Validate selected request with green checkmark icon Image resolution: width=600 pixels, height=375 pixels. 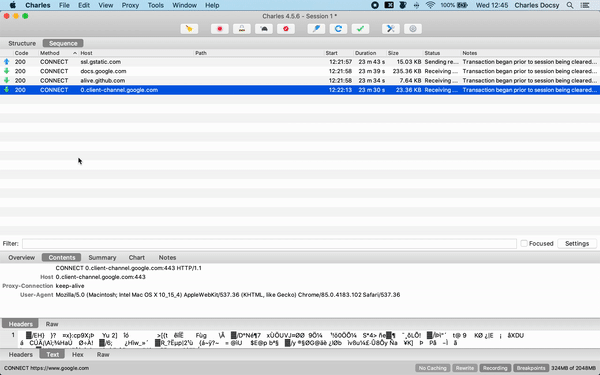tap(360, 29)
